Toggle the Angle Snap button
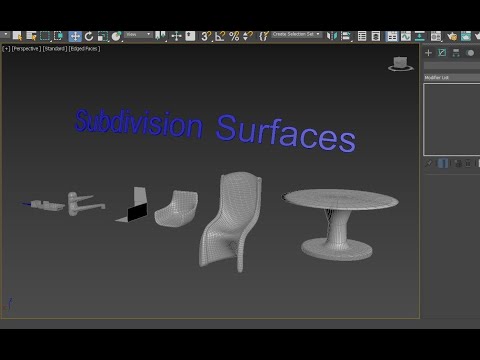The height and width of the screenshot is (360, 480). 220,36
